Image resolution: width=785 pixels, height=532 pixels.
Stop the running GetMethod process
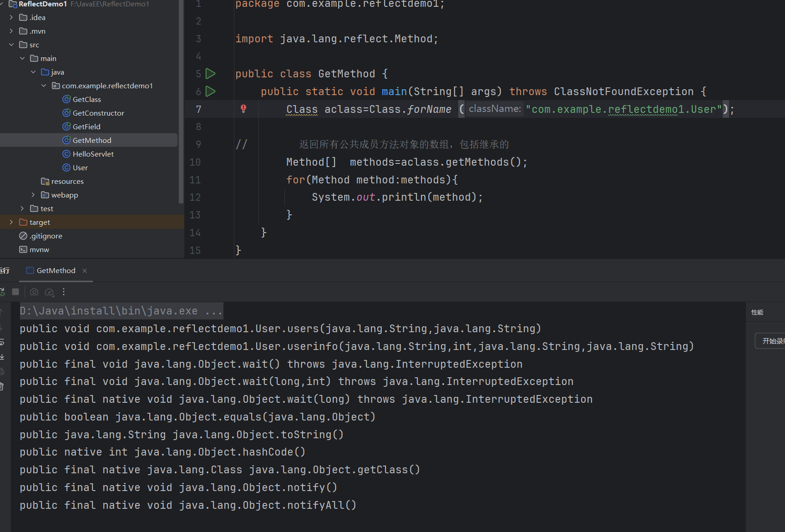click(15, 292)
